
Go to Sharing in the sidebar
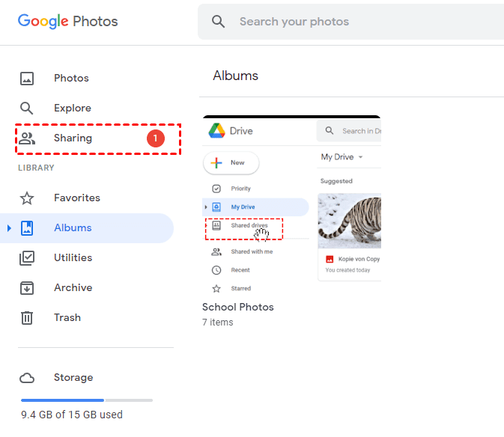click(73, 138)
